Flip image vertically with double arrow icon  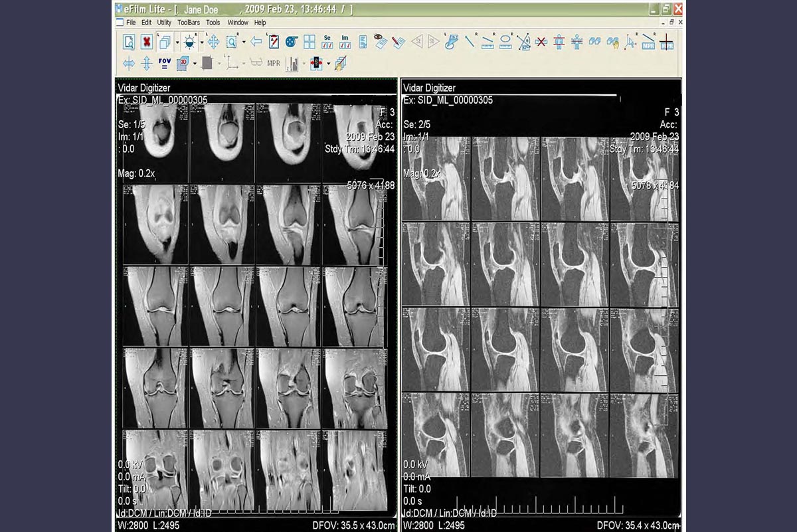pos(147,63)
